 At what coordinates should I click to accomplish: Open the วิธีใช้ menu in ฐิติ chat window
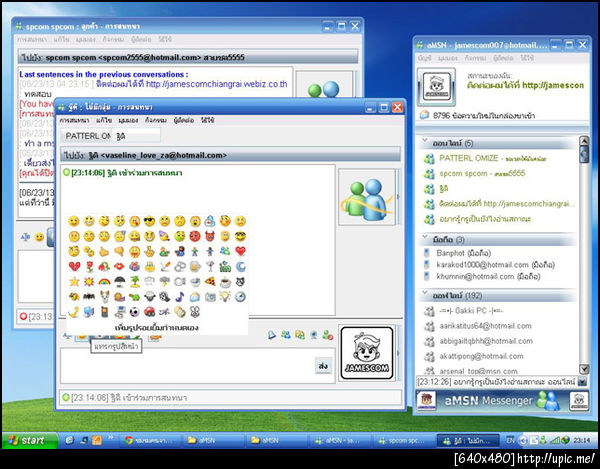coord(207,120)
